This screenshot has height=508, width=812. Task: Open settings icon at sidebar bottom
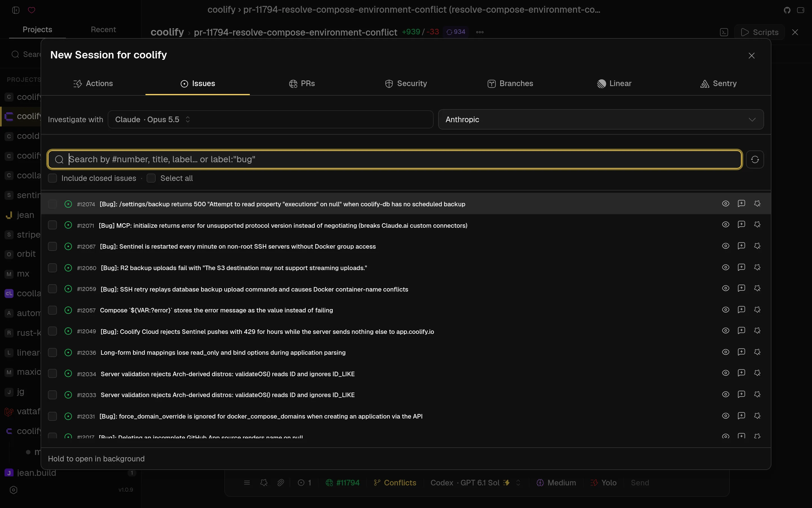(14, 490)
